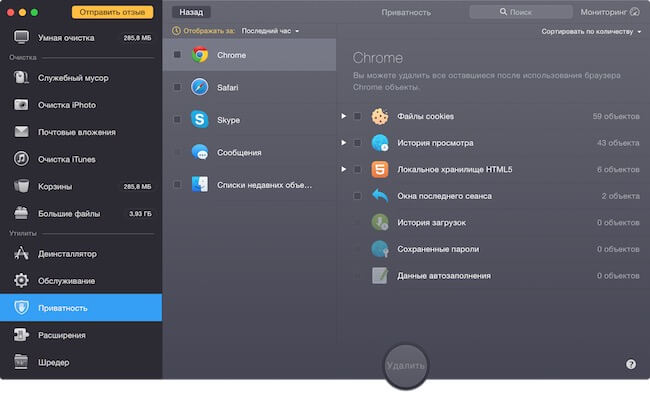Click the 'Данные автозаполнения' row label
650x399 pixels.
coord(444,276)
